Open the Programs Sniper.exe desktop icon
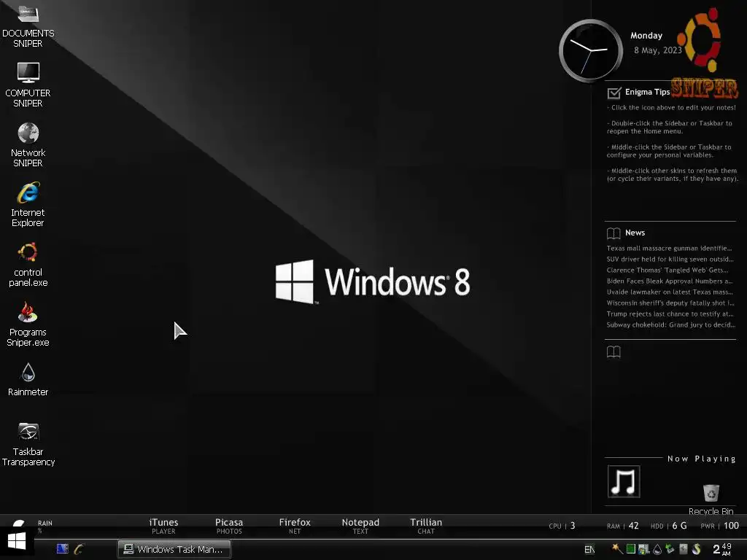 click(x=28, y=324)
